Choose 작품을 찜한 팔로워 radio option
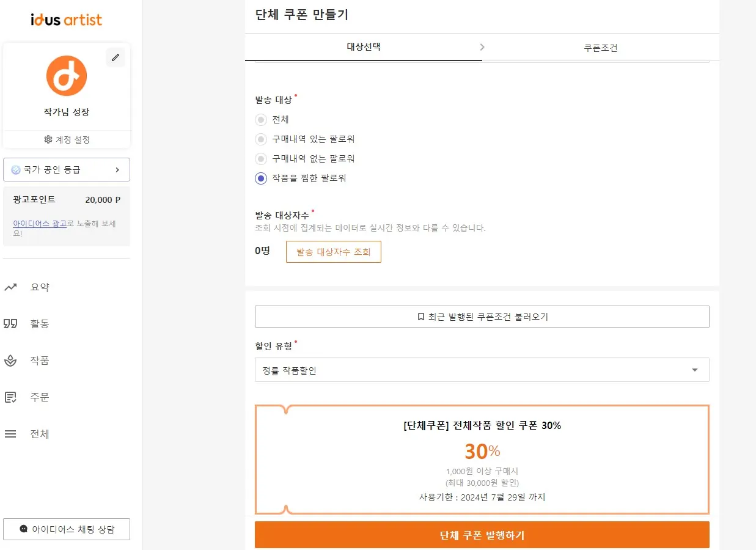 click(x=261, y=178)
